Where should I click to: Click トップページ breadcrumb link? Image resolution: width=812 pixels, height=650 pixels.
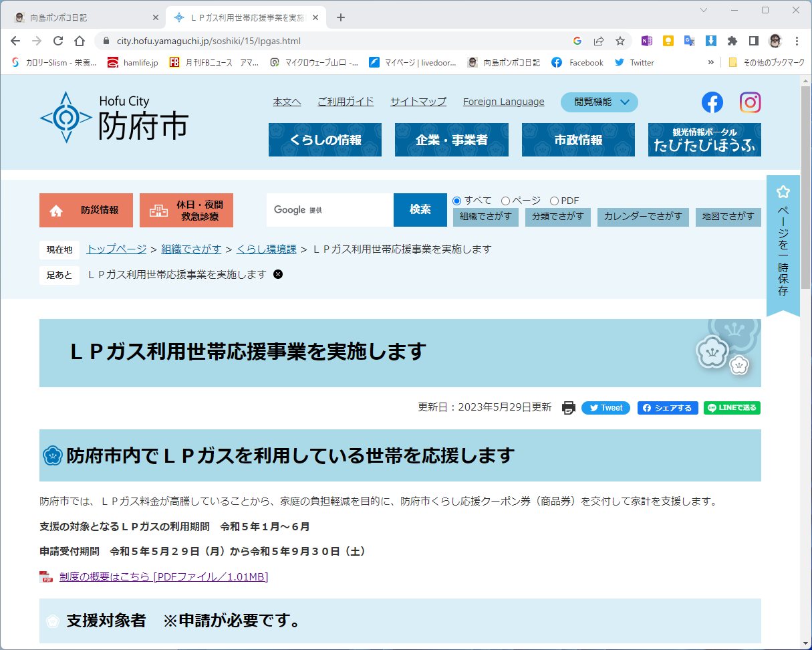click(x=116, y=249)
